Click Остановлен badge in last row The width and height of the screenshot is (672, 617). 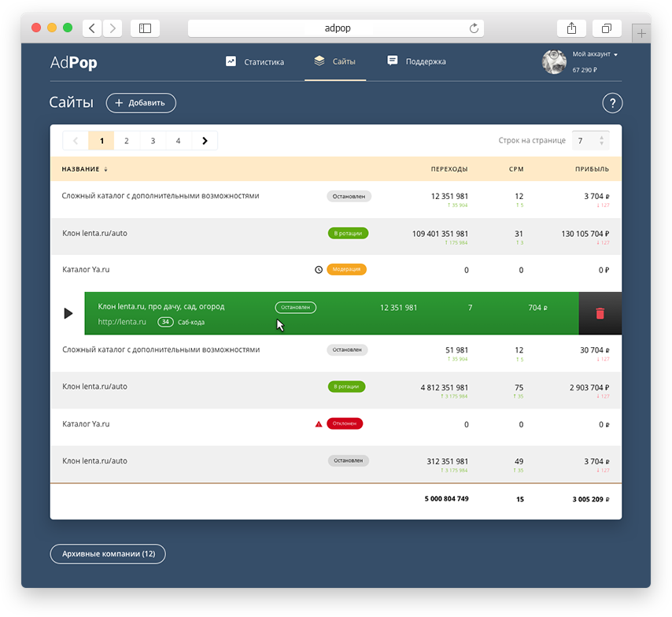click(349, 460)
